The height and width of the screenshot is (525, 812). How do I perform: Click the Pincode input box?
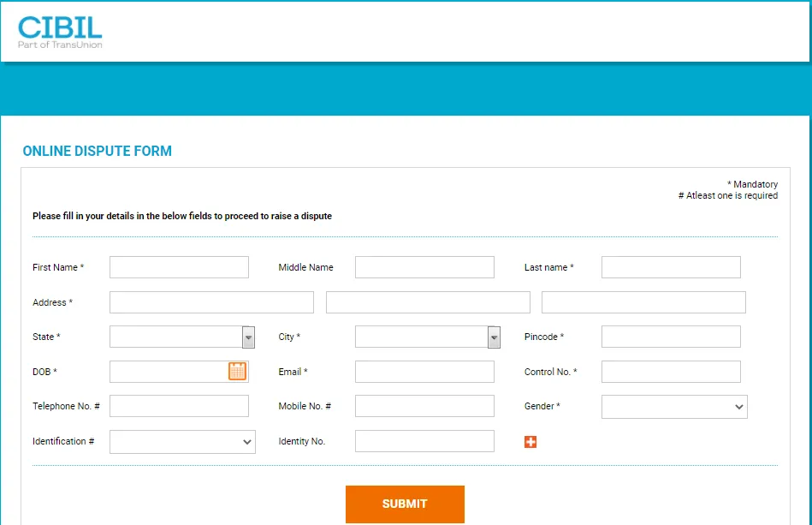pos(671,337)
